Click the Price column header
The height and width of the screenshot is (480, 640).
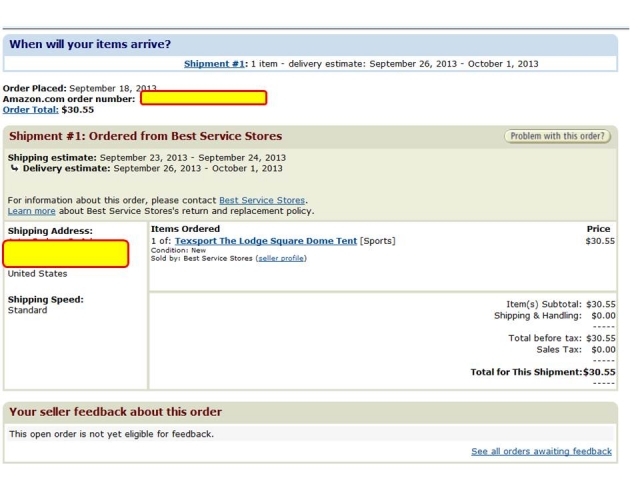click(598, 229)
